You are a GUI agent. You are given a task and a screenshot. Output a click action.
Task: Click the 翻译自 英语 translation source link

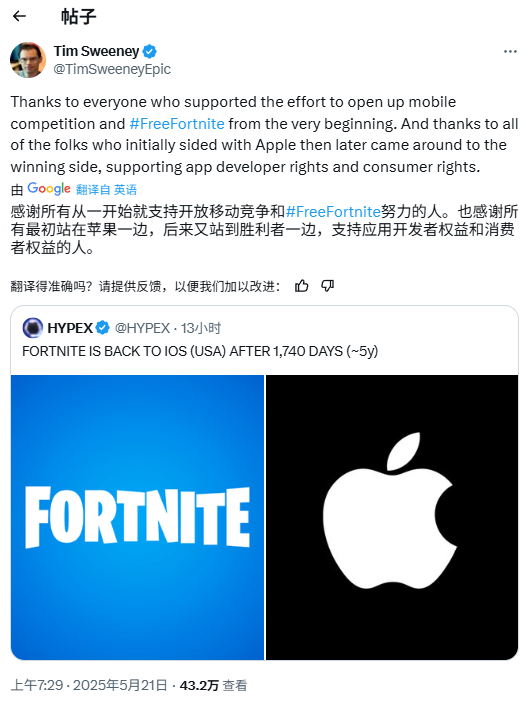point(106,189)
